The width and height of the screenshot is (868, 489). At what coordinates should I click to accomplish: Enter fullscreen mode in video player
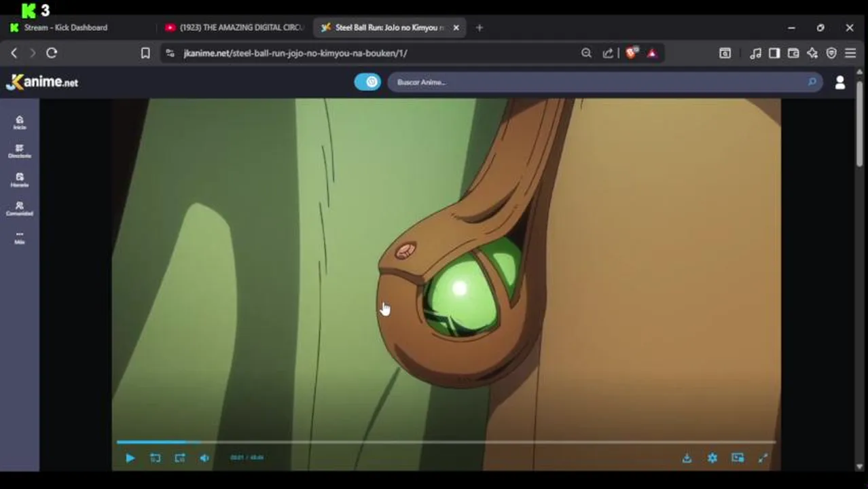click(x=763, y=458)
